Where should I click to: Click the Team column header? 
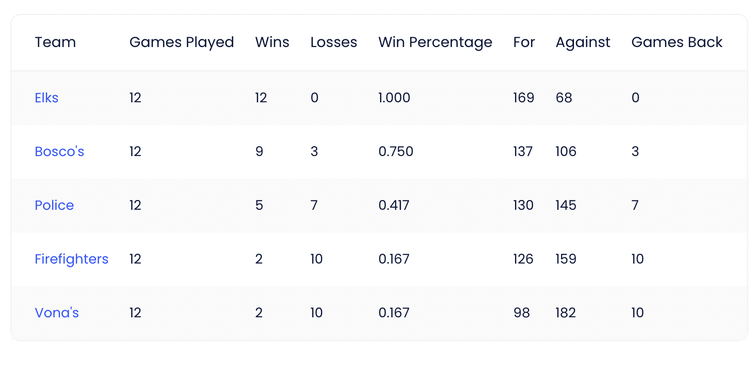[55, 42]
